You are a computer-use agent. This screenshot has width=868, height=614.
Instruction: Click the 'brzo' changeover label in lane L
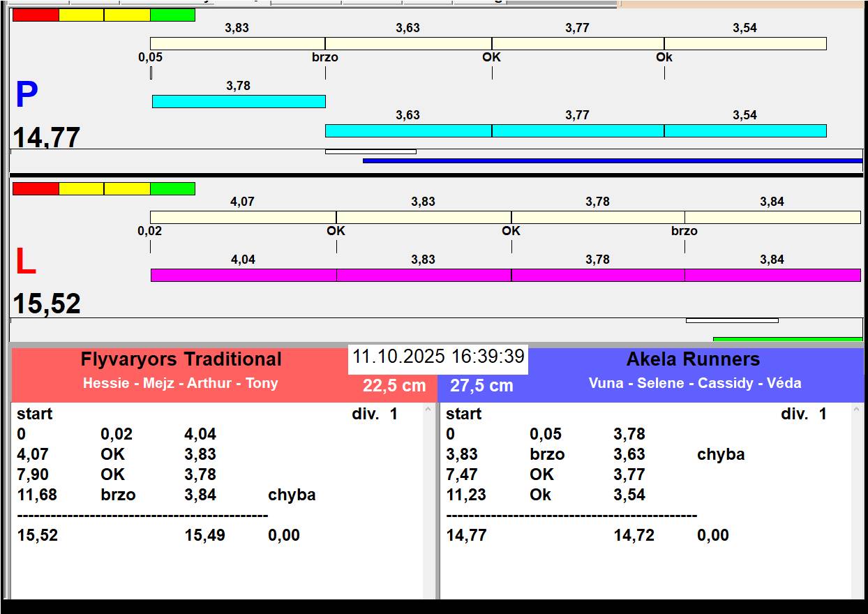pos(684,231)
